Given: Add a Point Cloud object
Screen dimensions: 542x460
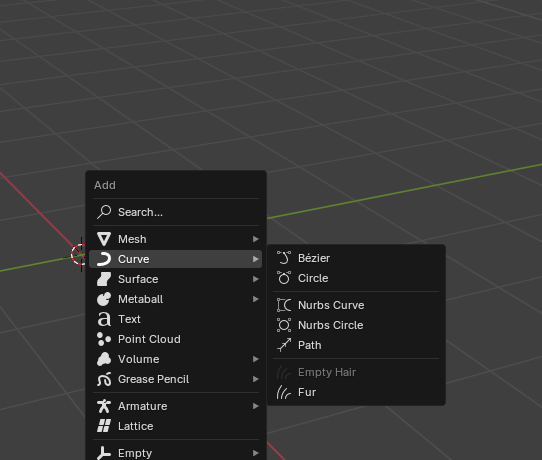Looking at the screenshot, I should click(x=176, y=339).
